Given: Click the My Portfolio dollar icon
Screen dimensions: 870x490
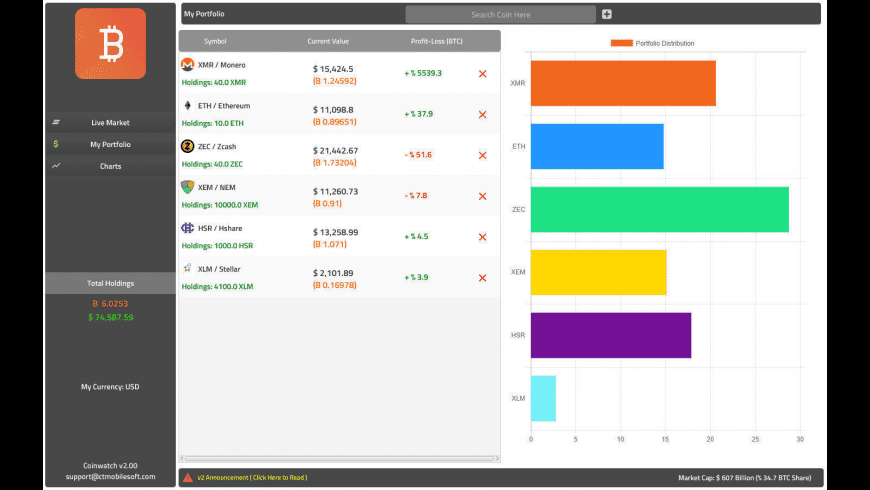Looking at the screenshot, I should (x=55, y=144).
